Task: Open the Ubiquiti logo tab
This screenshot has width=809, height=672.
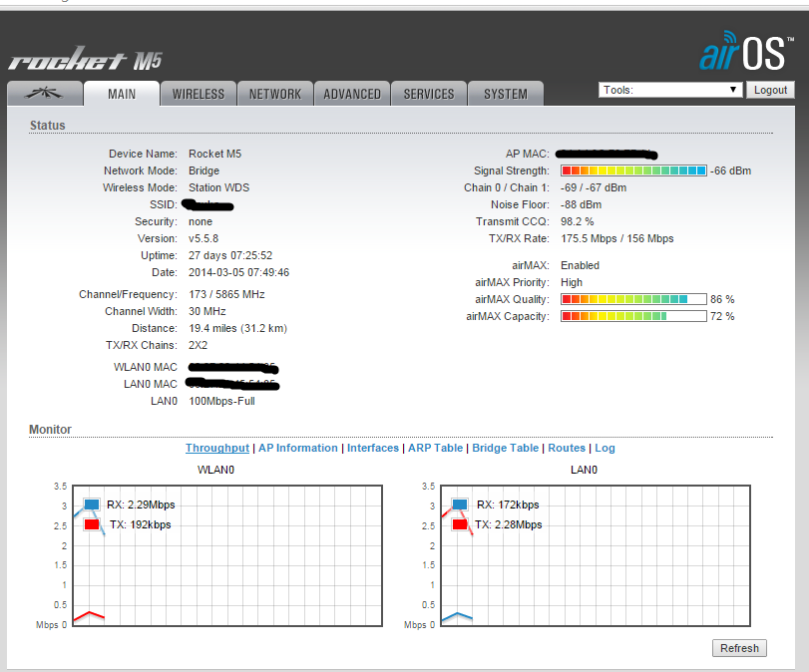Action: click(45, 94)
